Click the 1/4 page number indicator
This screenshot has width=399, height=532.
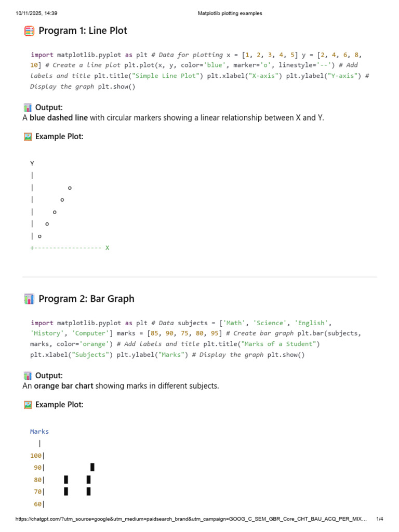tap(379, 519)
